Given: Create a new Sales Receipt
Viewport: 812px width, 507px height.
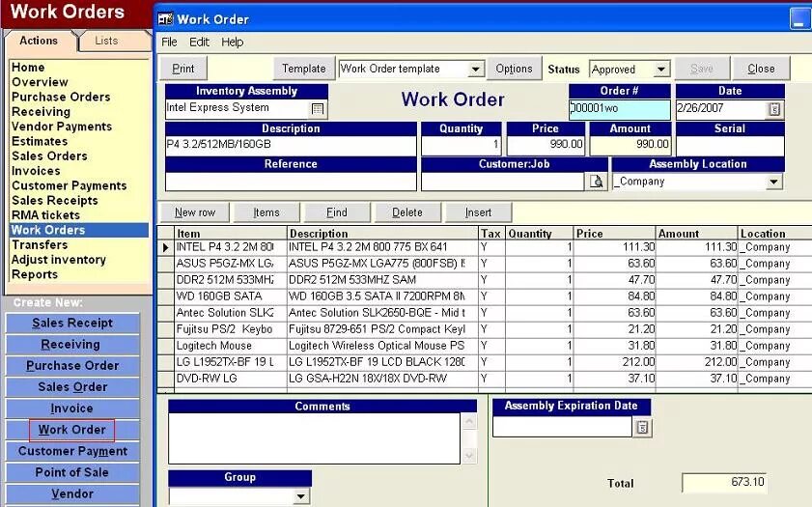Looking at the screenshot, I should (x=72, y=324).
